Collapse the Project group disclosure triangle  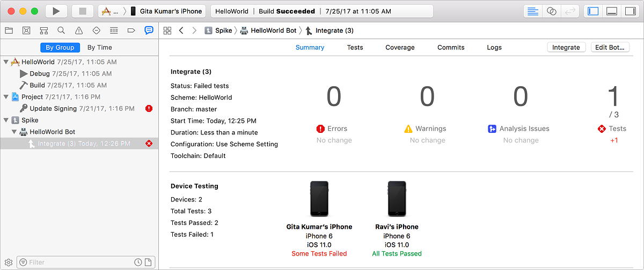point(6,97)
